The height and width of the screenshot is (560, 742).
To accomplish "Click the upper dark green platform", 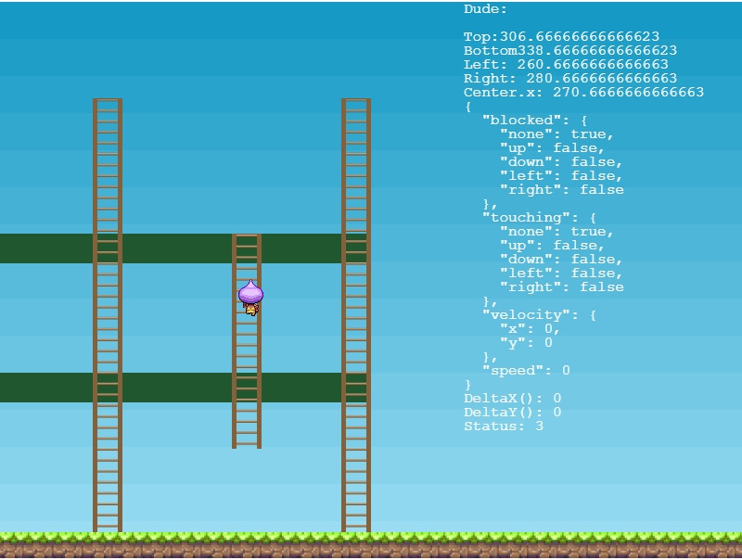I will pos(183,248).
